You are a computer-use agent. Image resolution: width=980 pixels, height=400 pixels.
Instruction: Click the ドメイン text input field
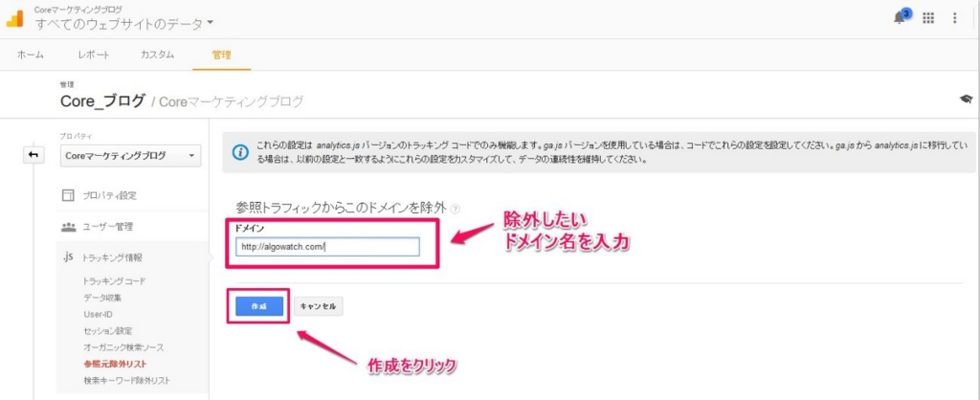tap(327, 247)
